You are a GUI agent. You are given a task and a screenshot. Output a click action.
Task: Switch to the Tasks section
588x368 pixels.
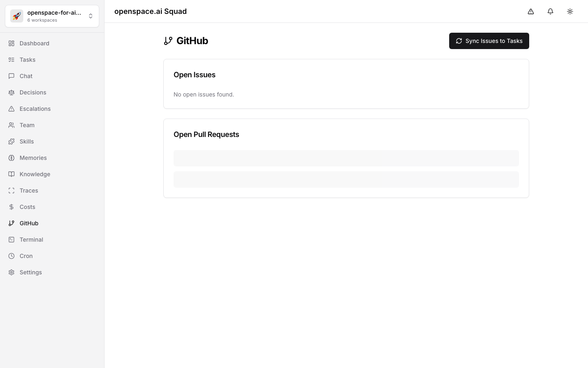coord(27,60)
